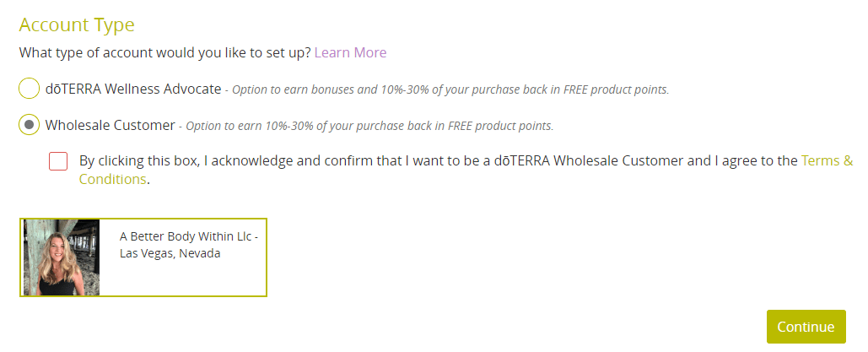Click the dōTERRA Wellness Advocate label text
The image size is (868, 352).
point(133,89)
